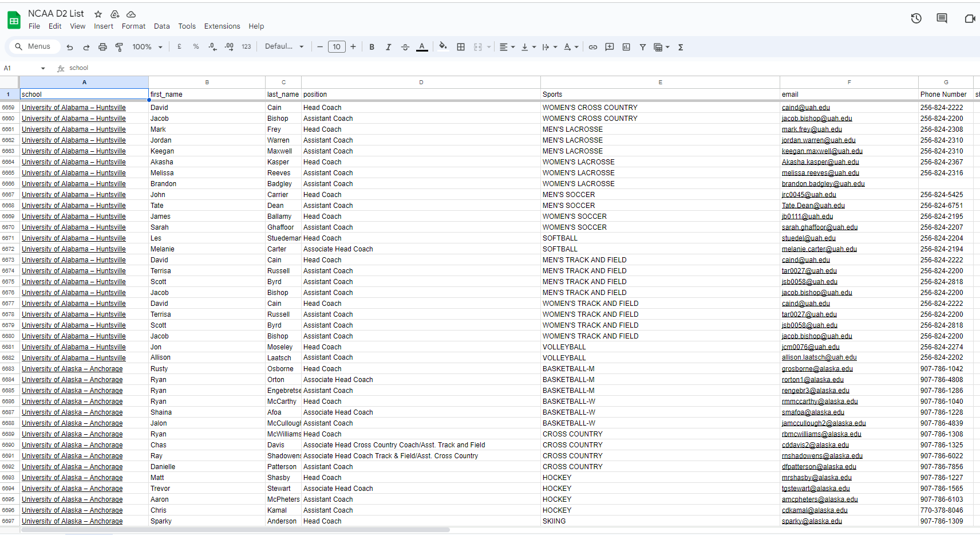Decrease decimal places
Screen dimensions: 980x535
point(212,47)
